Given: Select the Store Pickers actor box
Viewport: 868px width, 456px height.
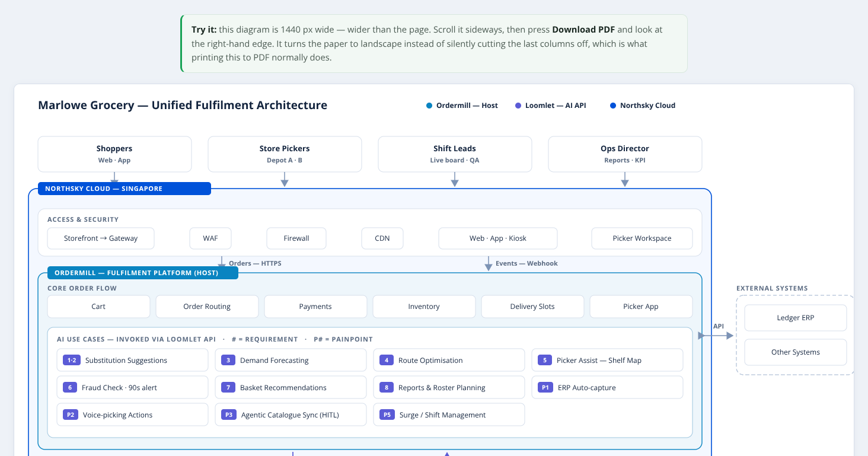Looking at the screenshot, I should coord(285,154).
